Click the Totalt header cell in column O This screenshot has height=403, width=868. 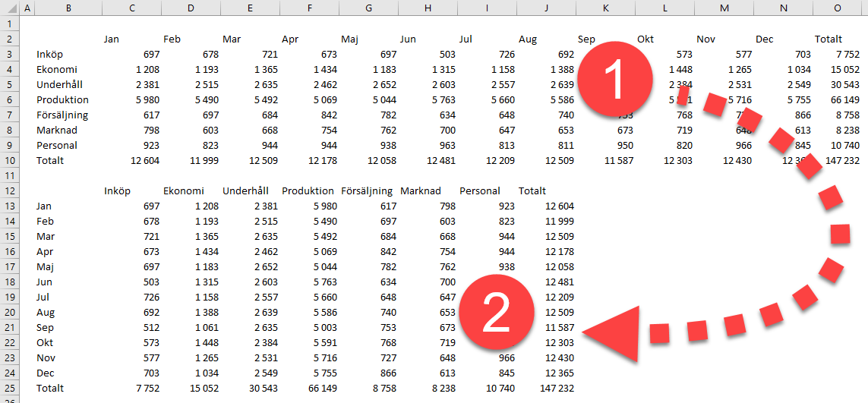tap(828, 39)
